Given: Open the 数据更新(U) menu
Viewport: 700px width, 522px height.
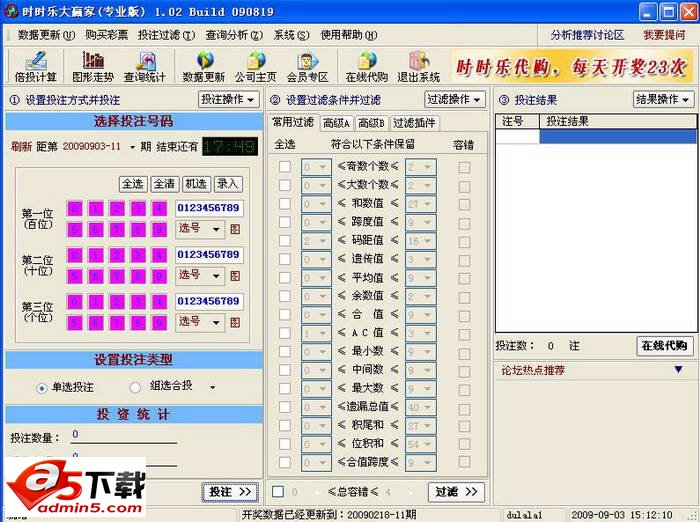Looking at the screenshot, I should 46,35.
